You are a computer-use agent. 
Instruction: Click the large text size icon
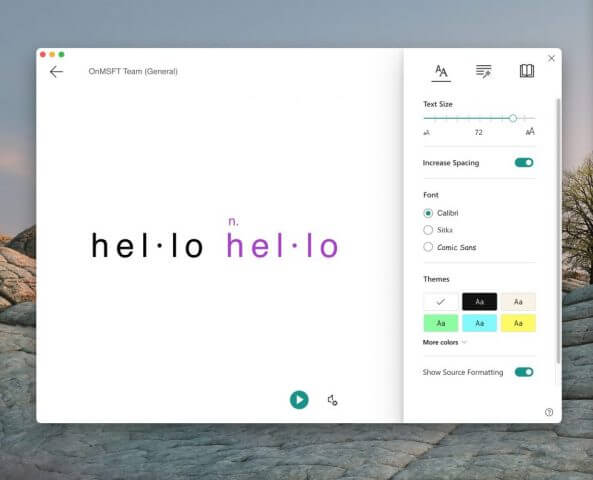pos(530,132)
